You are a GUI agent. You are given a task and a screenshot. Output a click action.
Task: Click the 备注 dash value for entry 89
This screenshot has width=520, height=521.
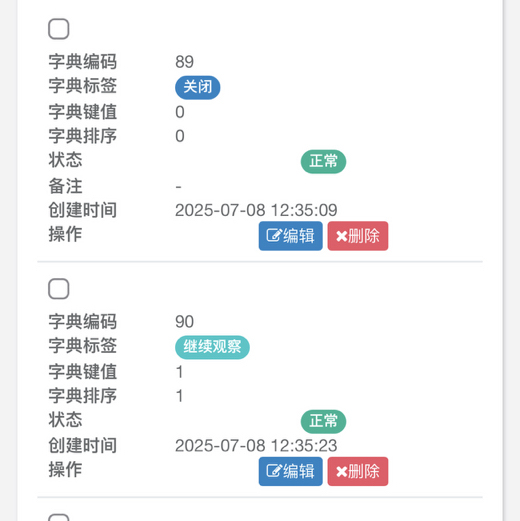(178, 187)
